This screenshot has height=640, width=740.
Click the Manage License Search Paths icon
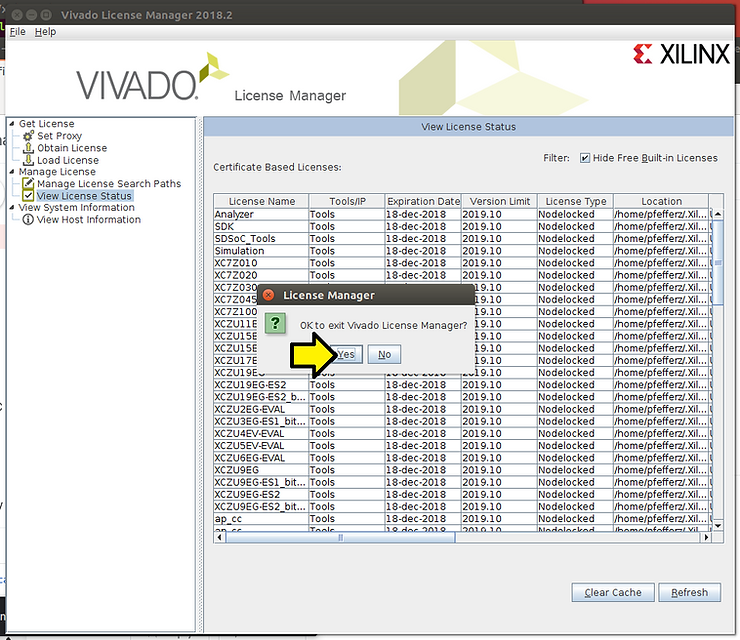(x=28, y=183)
